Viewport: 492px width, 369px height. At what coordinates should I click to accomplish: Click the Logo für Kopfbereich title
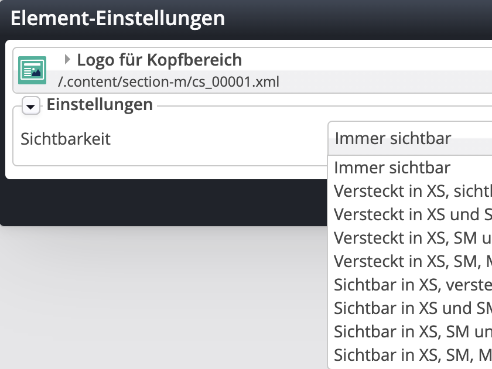(159, 60)
